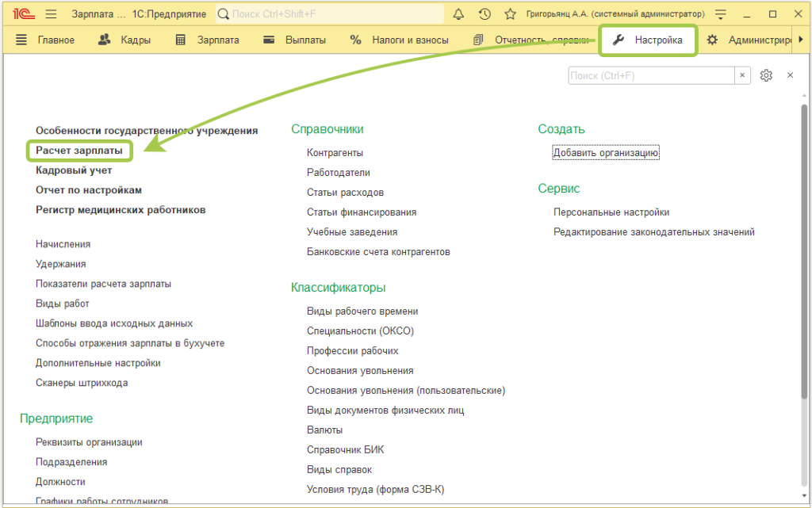Clear the panel search with the x button

[742, 75]
